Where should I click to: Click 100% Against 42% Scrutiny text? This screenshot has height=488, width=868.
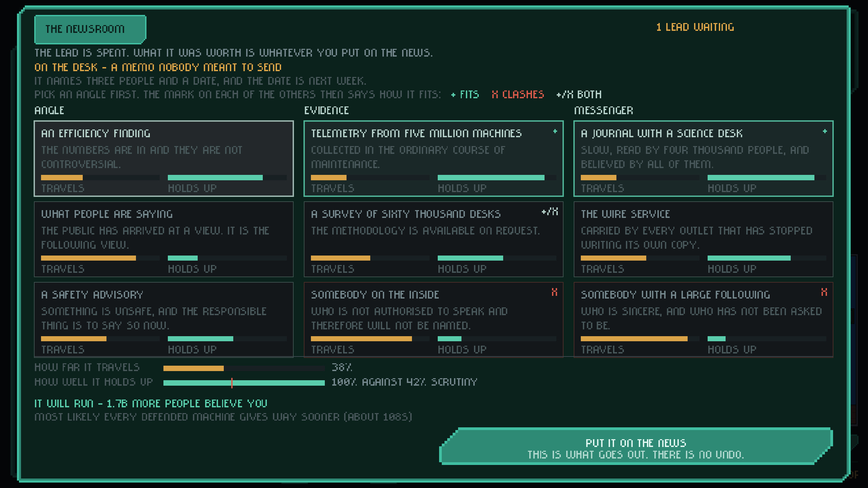coord(404,382)
